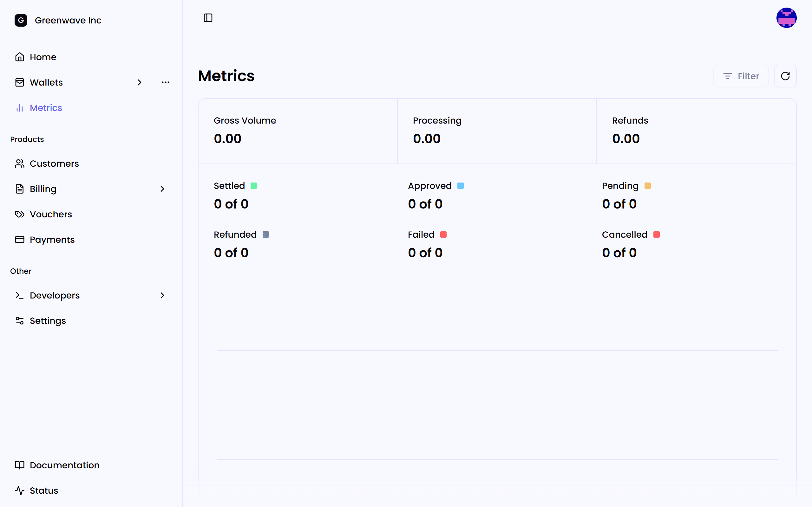Screen dimensions: 812x507
Task: Select the Customers icon
Action: [x=19, y=164]
